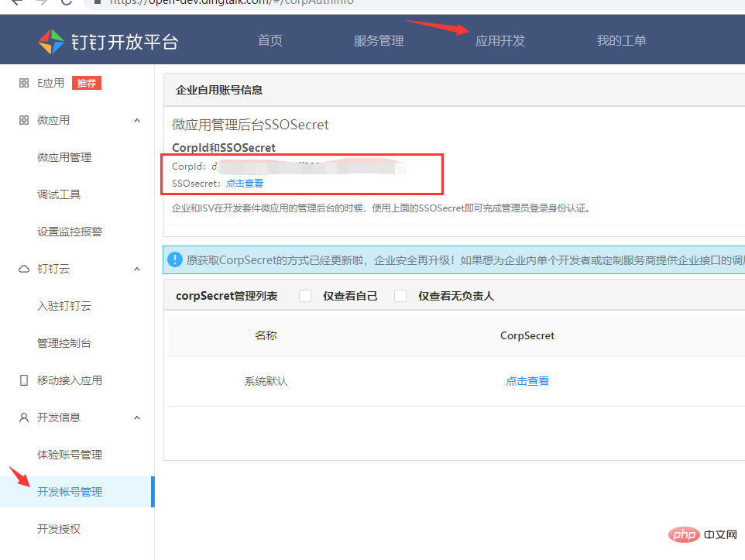Click the 微应用 sidebar section label

tap(53, 120)
